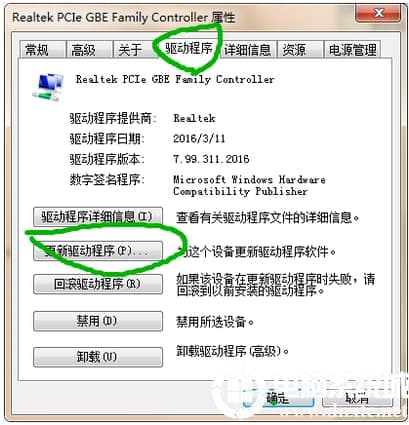409x425 pixels.
Task: Click the dialog title bar text
Action: (124, 17)
